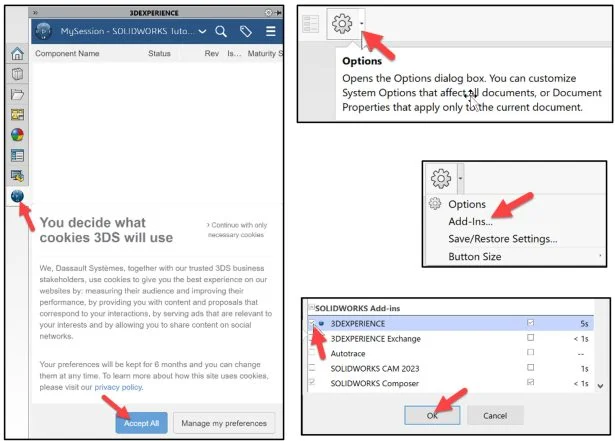This screenshot has height=441, width=615.
Task: Expand the MySession dropdown chevron
Action: [x=202, y=31]
